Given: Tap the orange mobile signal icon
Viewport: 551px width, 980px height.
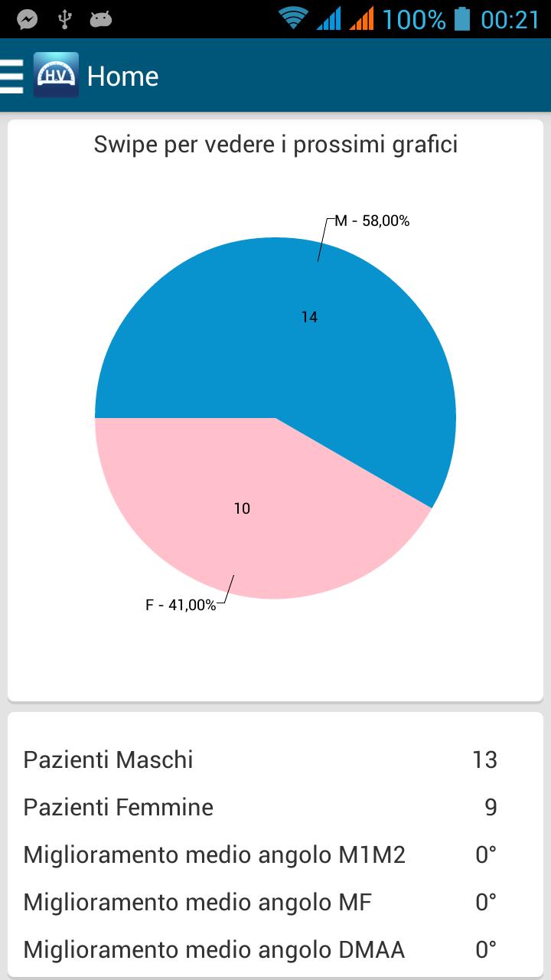Looking at the screenshot, I should [x=362, y=18].
